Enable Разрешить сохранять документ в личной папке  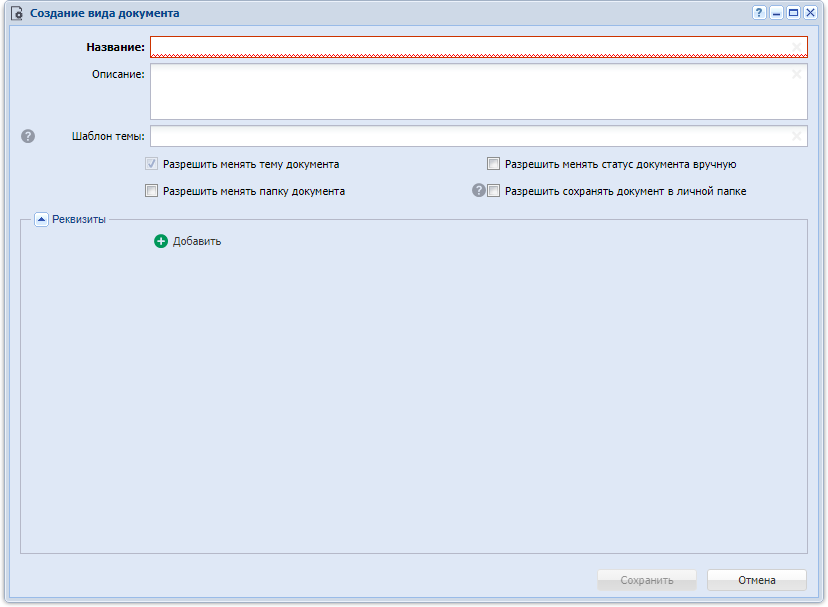tap(493, 191)
